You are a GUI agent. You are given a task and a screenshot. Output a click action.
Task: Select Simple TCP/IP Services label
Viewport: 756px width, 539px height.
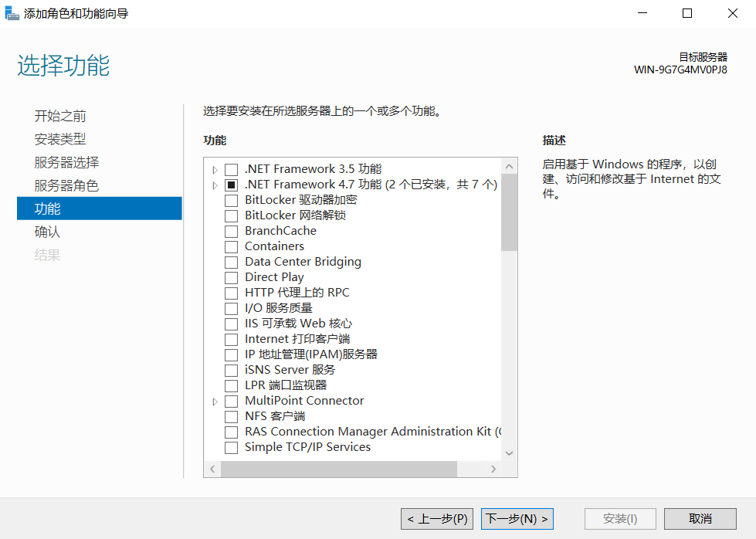[307, 447]
